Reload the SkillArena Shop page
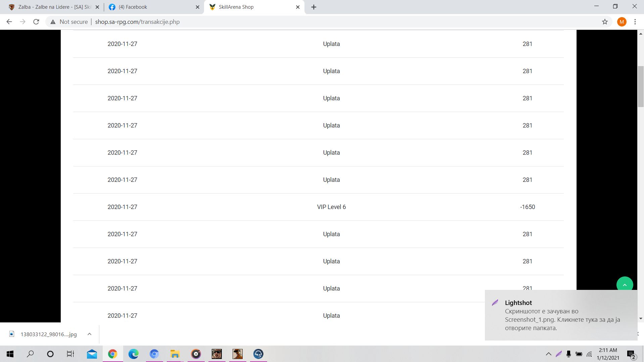The width and height of the screenshot is (644, 362). [36, 22]
